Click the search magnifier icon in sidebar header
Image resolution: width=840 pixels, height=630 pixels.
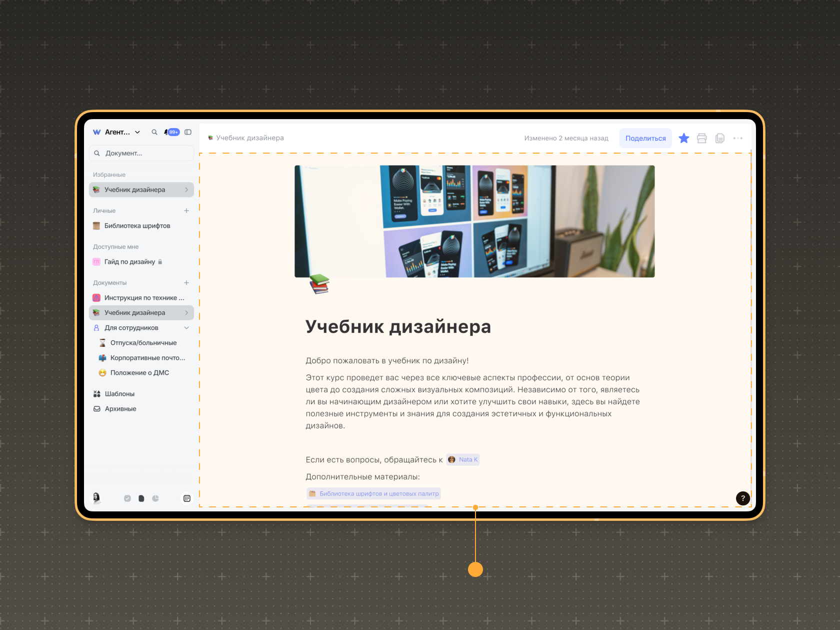click(x=154, y=132)
